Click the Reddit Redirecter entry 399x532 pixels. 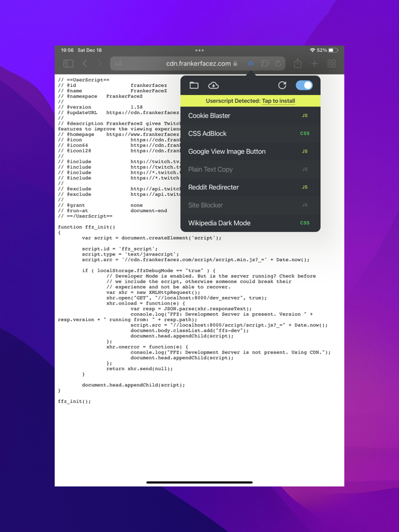coord(250,187)
